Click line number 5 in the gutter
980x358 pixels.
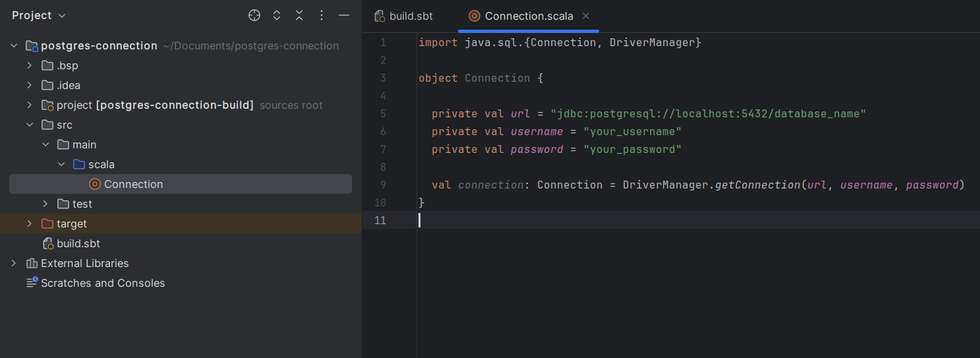point(383,113)
